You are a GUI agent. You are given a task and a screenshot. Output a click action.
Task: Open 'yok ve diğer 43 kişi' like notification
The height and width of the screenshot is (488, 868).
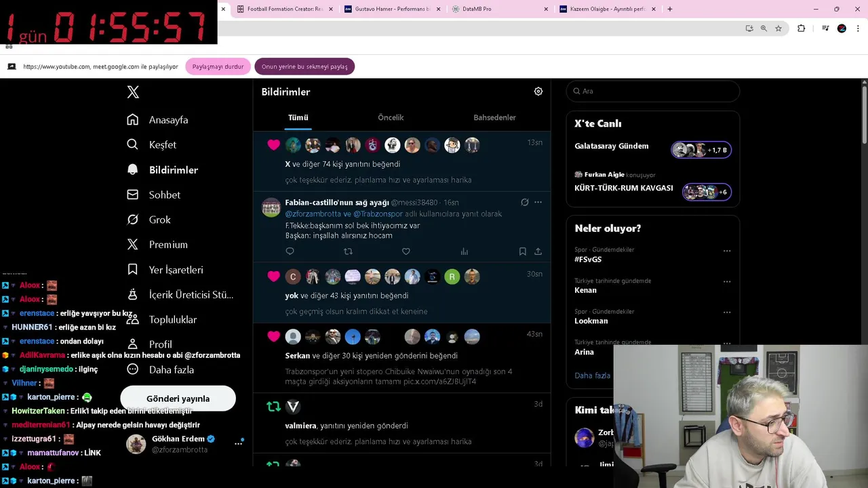(x=402, y=293)
